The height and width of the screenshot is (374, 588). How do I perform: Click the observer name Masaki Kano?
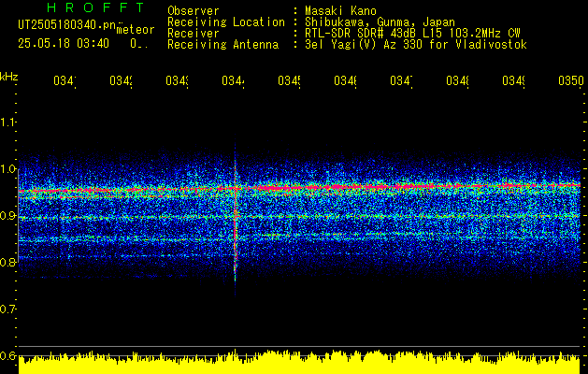click(340, 11)
